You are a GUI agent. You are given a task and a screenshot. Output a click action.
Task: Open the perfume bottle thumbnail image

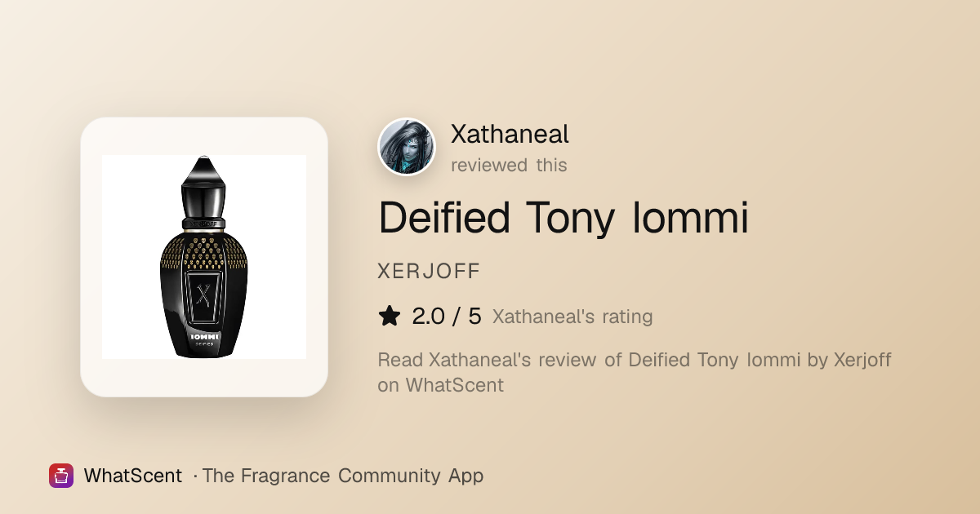[x=204, y=257]
